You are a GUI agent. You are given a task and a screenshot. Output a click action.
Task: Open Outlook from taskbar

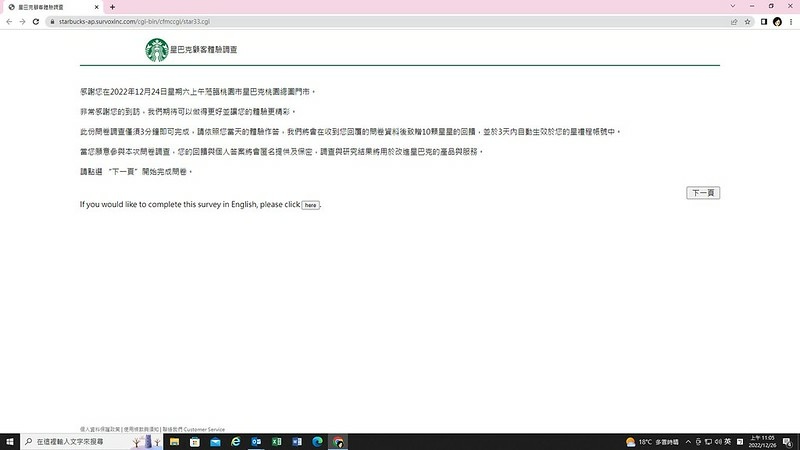[256, 442]
